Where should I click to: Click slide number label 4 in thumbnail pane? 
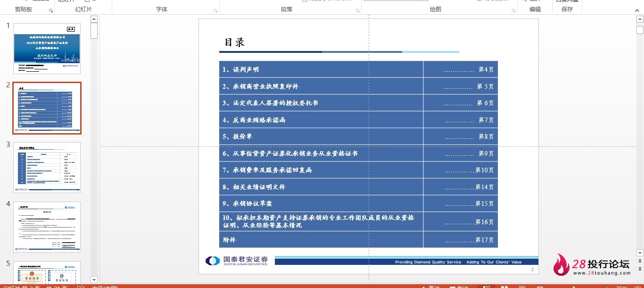coord(8,204)
